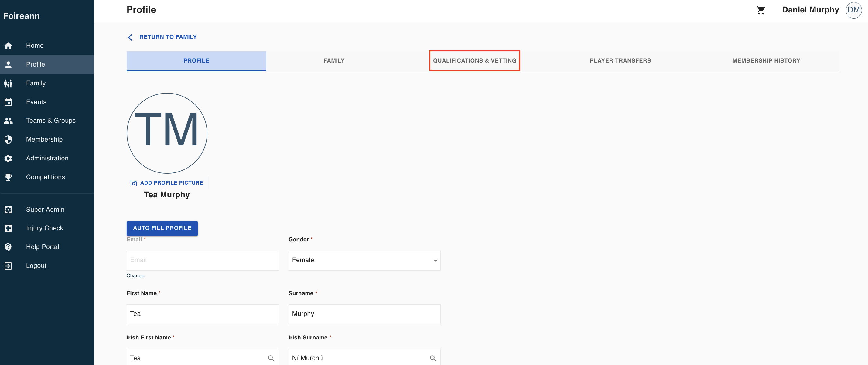Select Injury Check in the sidebar menu
The image size is (868, 365).
point(47,228)
